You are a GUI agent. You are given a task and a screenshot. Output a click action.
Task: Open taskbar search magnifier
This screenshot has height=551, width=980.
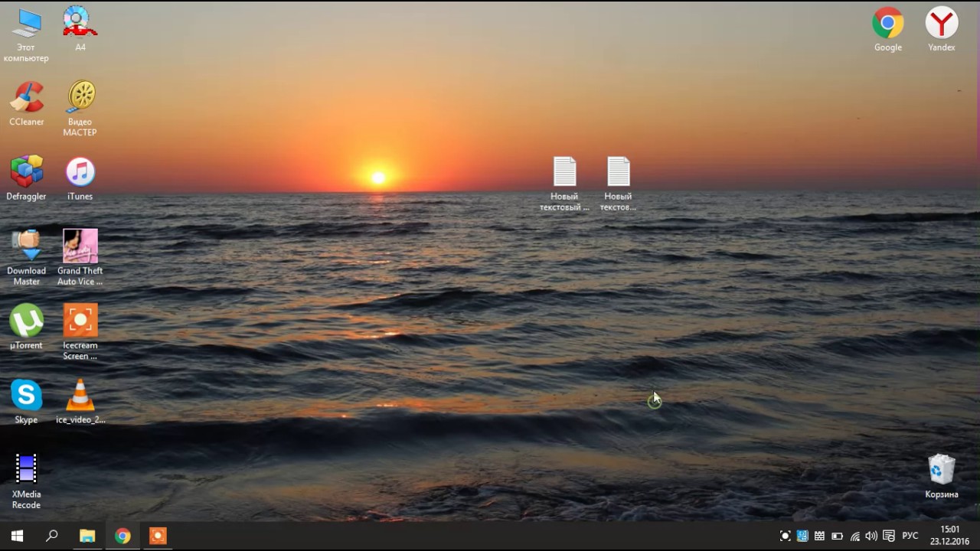[52, 536]
